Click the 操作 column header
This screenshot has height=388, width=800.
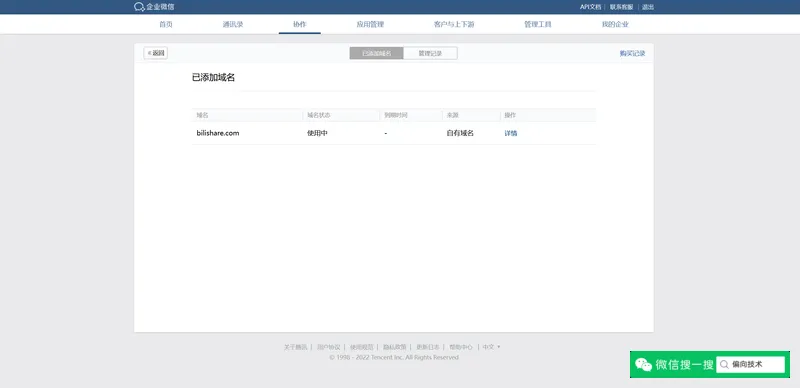(510, 115)
